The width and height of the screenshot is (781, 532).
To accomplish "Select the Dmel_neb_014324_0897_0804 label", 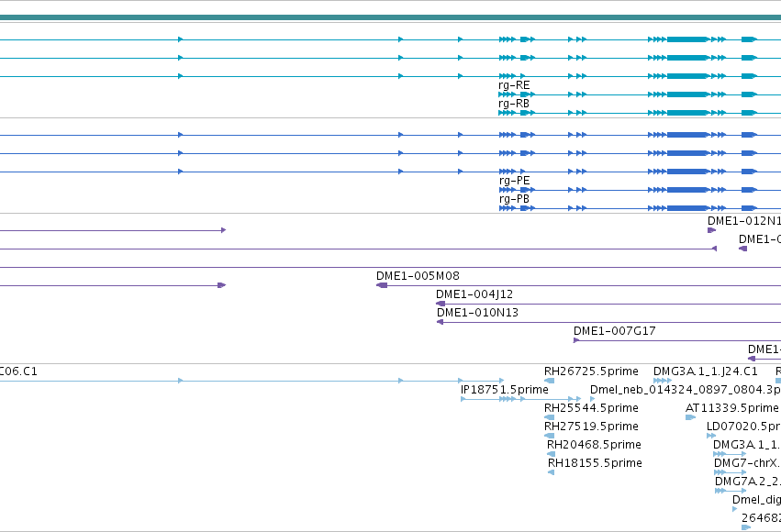I will tap(686, 390).
